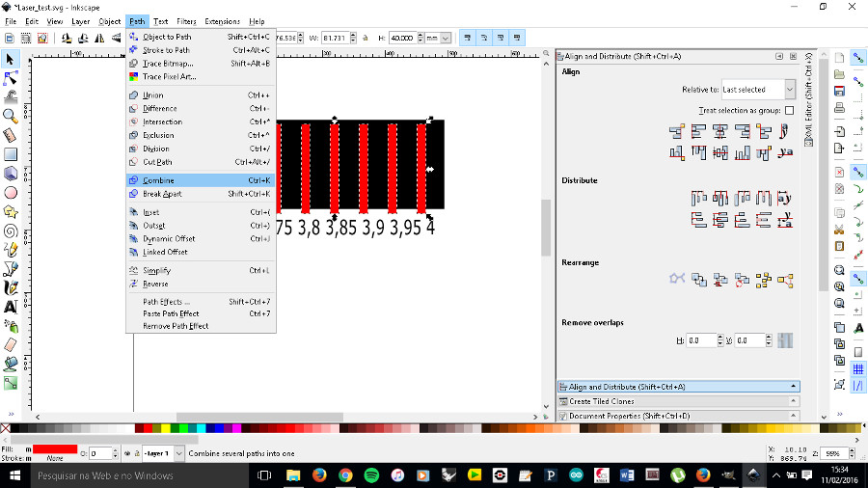
Task: Select the Node edit tool
Action: click(x=11, y=78)
